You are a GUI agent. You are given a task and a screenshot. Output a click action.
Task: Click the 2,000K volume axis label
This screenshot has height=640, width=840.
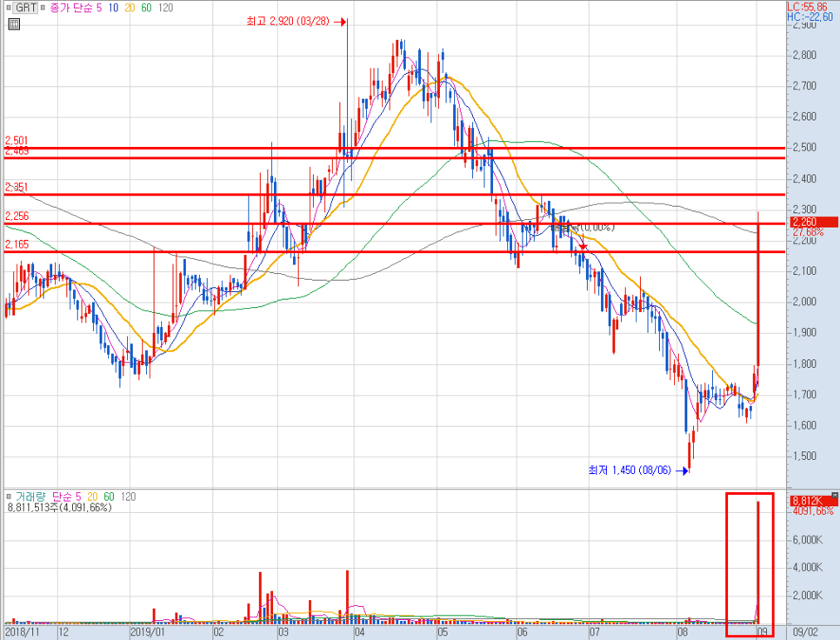pyautogui.click(x=807, y=595)
